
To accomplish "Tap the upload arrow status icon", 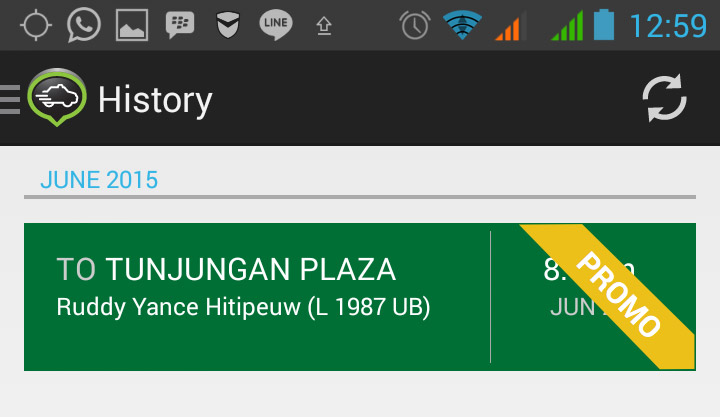I will click(x=324, y=26).
